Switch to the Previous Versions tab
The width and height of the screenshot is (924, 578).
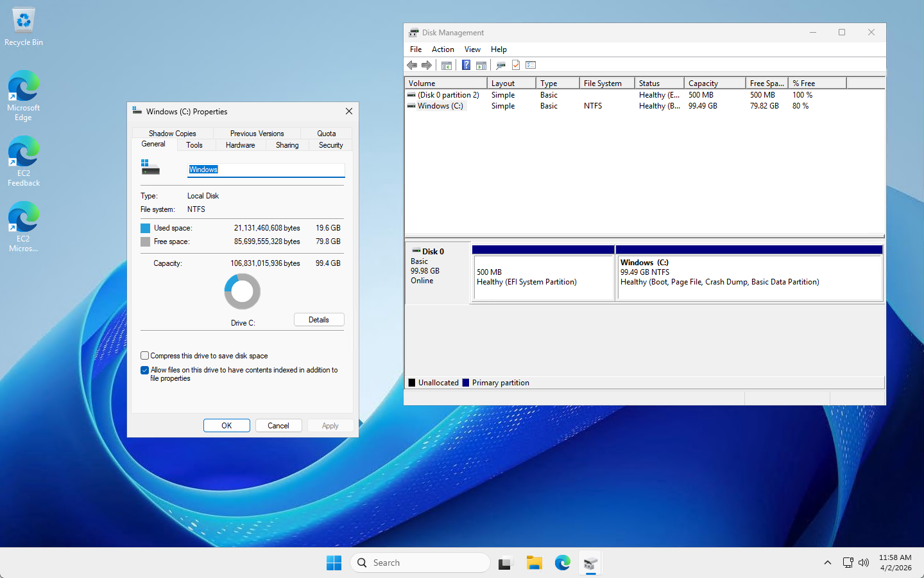pos(257,134)
